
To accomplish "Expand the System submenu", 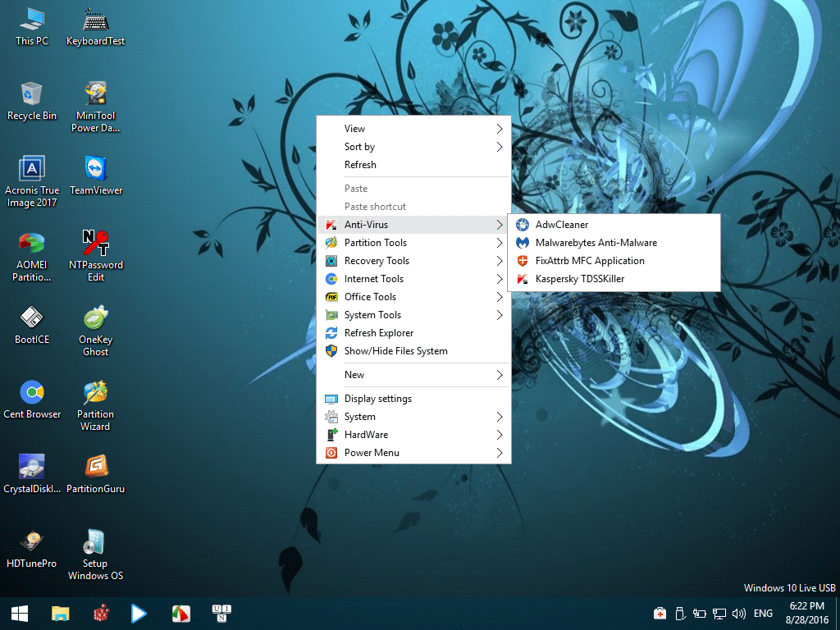I will tap(414, 417).
